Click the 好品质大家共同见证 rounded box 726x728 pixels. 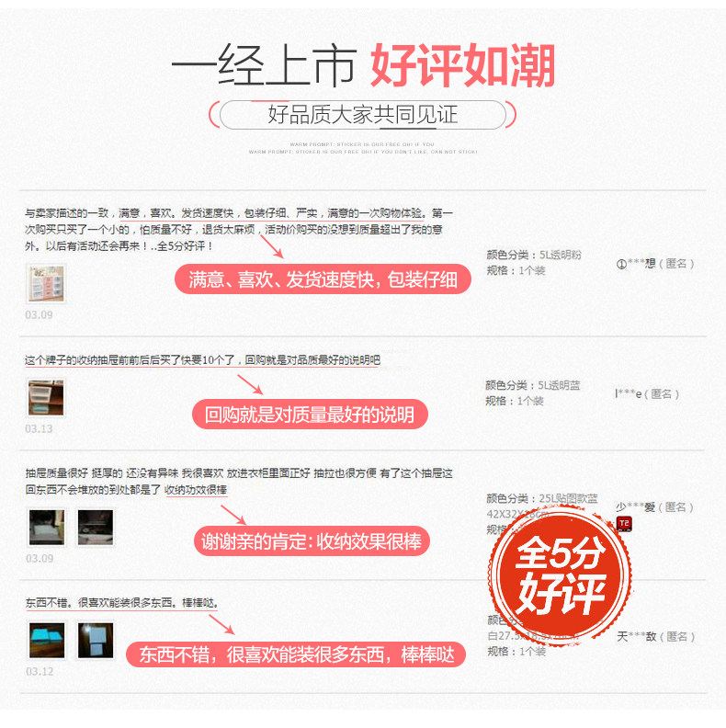[x=362, y=114]
